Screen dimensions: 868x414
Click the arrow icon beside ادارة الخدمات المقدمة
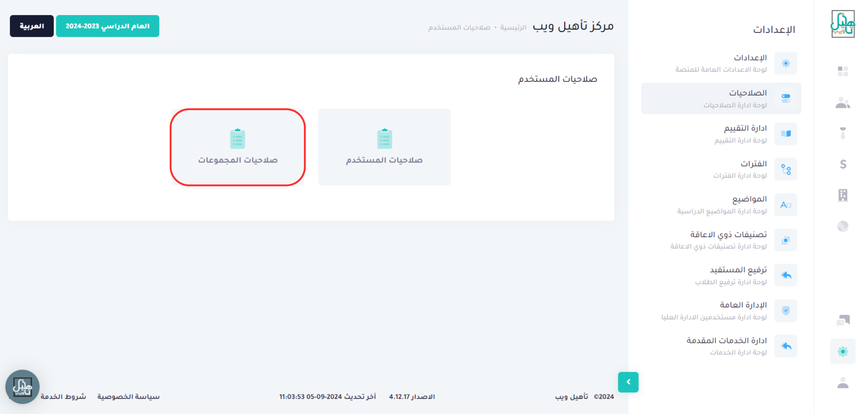pos(786,346)
